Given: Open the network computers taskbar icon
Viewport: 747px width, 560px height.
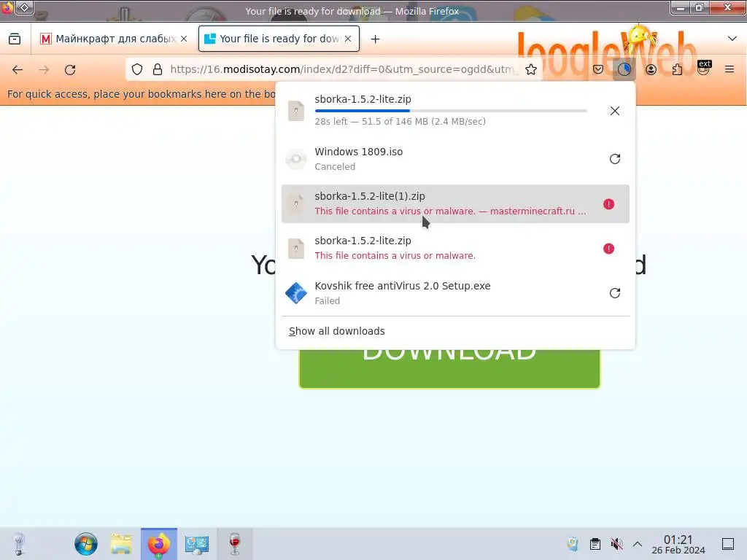Looking at the screenshot, I should point(197,544).
